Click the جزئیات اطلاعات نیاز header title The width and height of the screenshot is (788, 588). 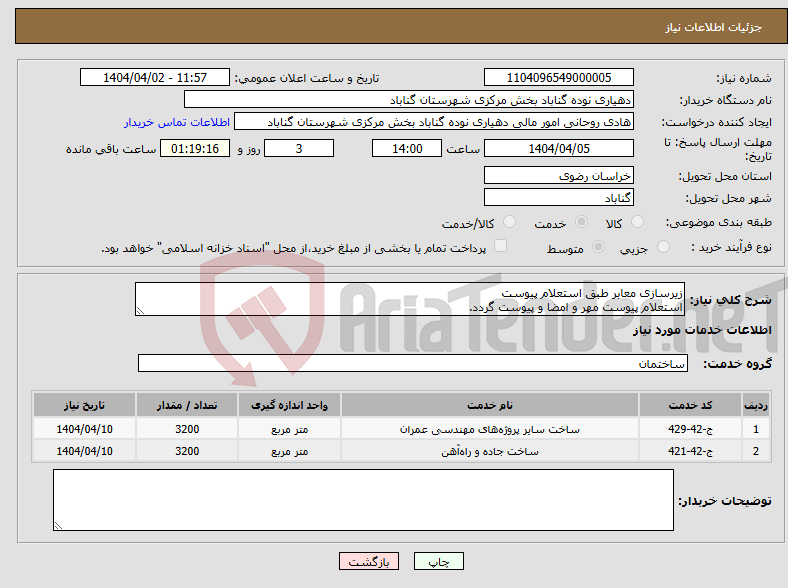pyautogui.click(x=714, y=27)
